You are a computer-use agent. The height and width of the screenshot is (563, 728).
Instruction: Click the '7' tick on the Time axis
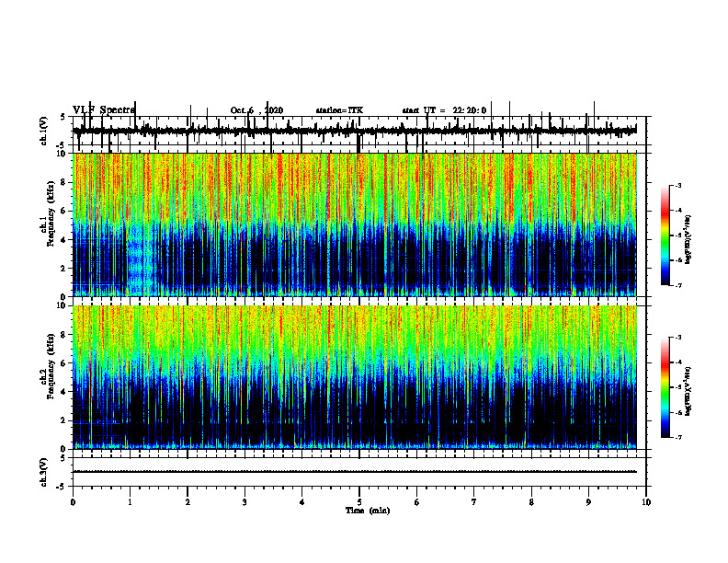pyautogui.click(x=474, y=502)
